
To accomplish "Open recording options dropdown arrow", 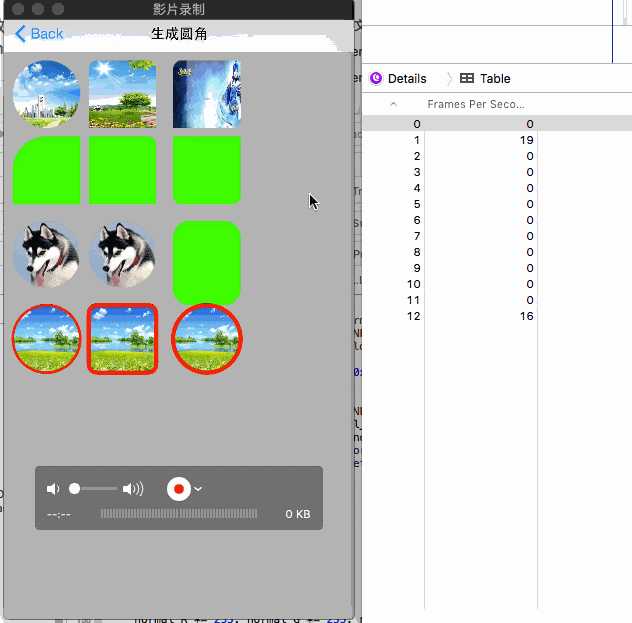I will click(x=198, y=489).
